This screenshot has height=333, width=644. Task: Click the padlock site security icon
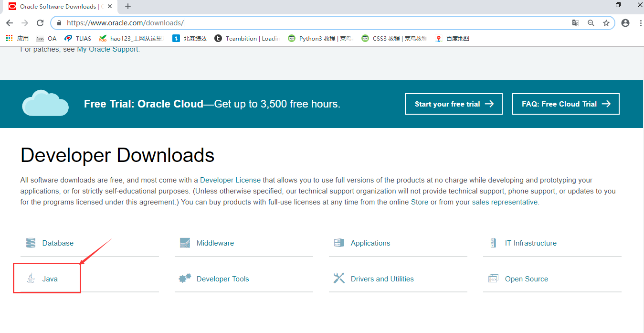tap(59, 23)
